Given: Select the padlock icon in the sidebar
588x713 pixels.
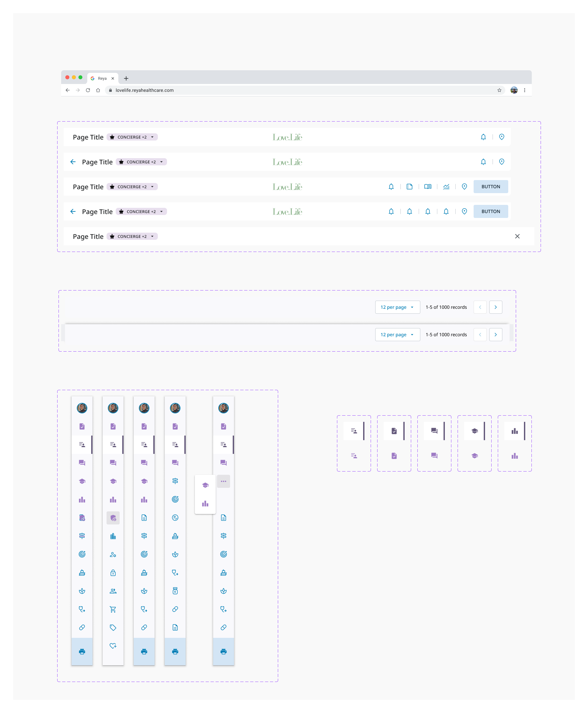Looking at the screenshot, I should 113,573.
